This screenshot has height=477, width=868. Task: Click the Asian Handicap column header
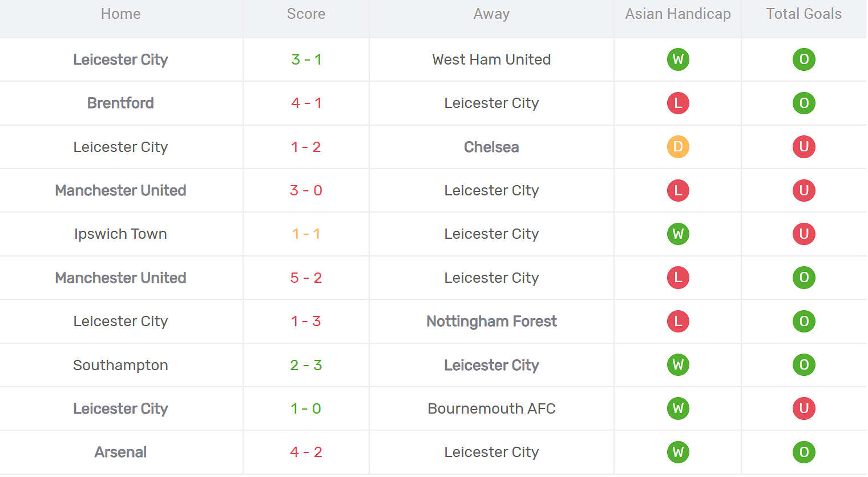pyautogui.click(x=677, y=14)
